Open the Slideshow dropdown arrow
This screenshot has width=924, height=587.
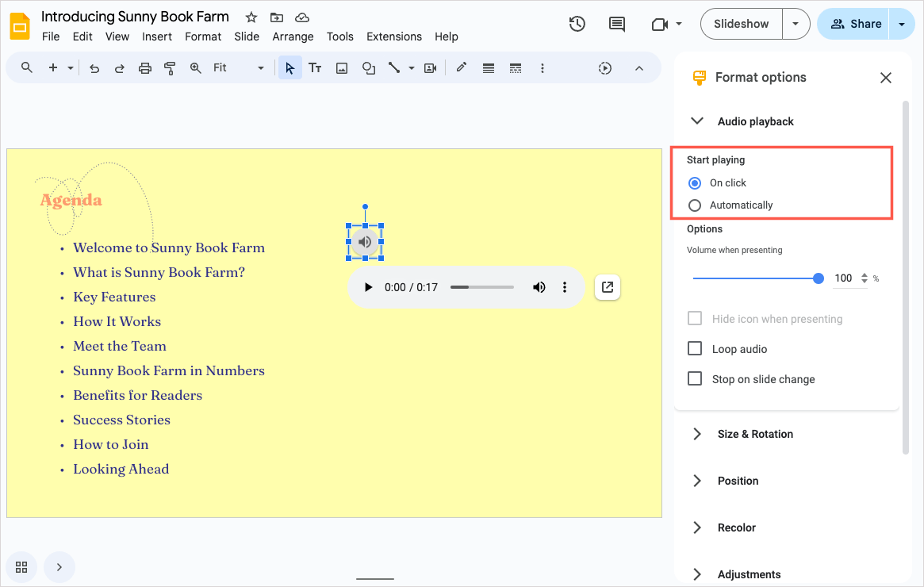click(x=796, y=24)
